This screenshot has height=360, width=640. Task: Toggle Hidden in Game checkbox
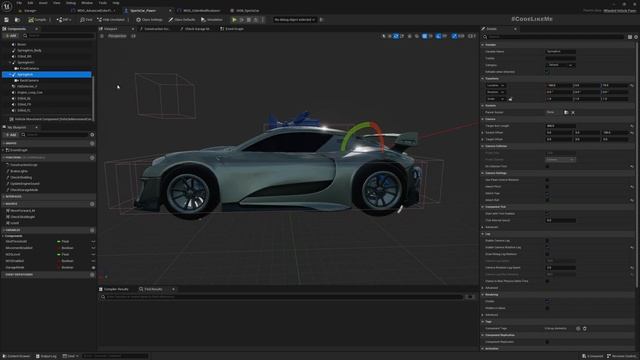coord(547,308)
